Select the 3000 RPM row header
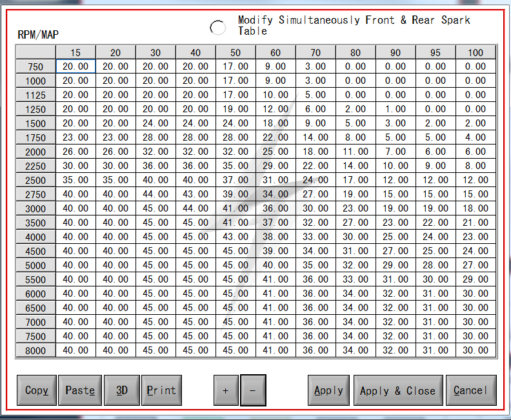511x420 pixels. pos(35,208)
